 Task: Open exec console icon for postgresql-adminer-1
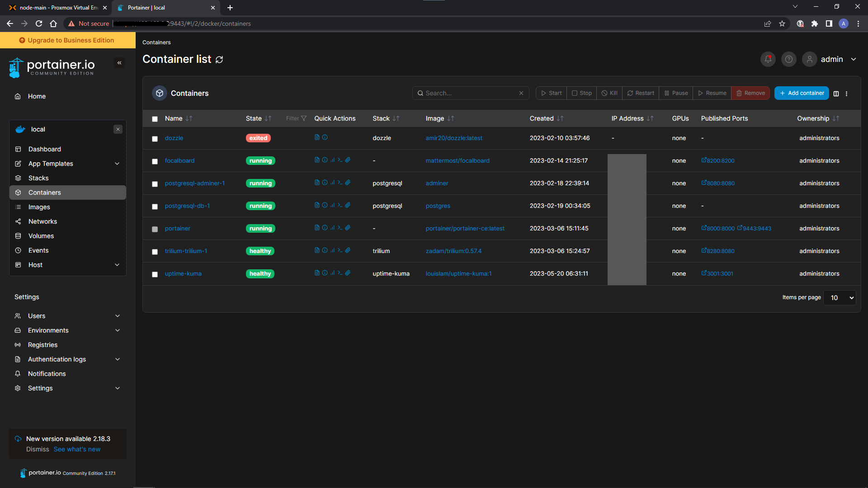(340, 183)
